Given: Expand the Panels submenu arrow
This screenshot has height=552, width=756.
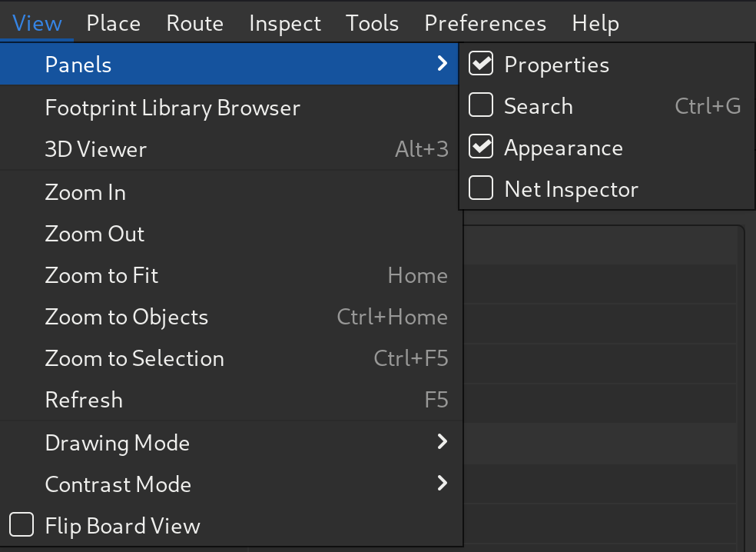Looking at the screenshot, I should [442, 64].
